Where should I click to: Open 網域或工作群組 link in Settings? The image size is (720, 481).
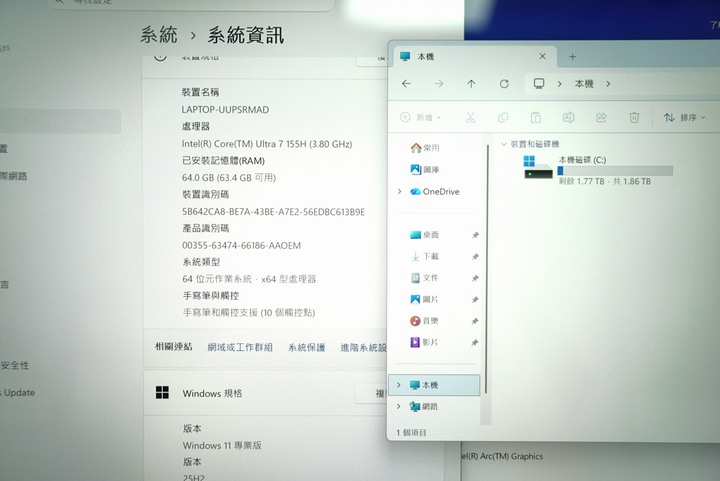pyautogui.click(x=240, y=347)
